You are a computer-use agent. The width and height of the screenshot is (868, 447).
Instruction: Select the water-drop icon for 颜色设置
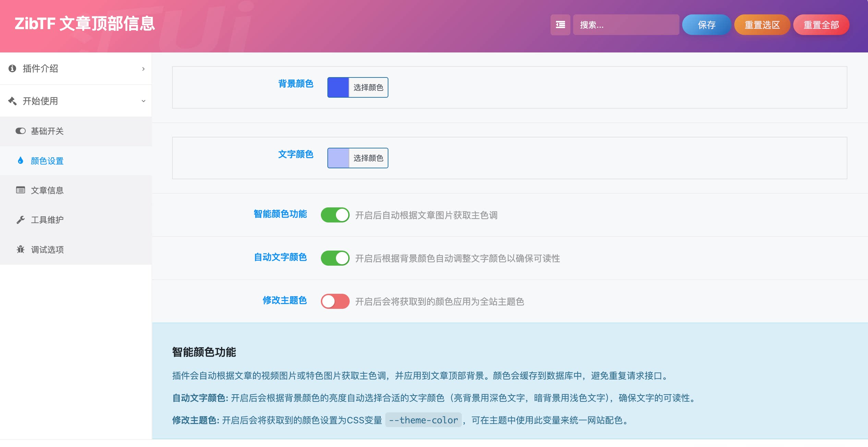[21, 160]
